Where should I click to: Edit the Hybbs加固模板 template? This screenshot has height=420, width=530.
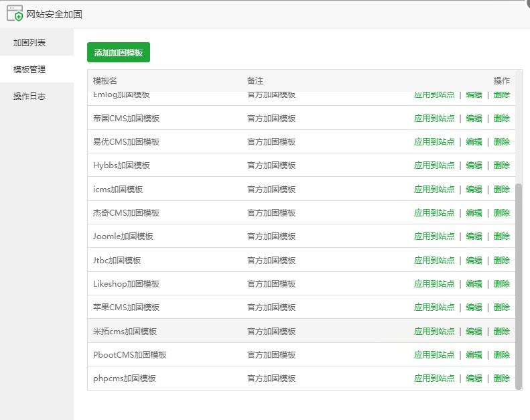pyautogui.click(x=474, y=165)
